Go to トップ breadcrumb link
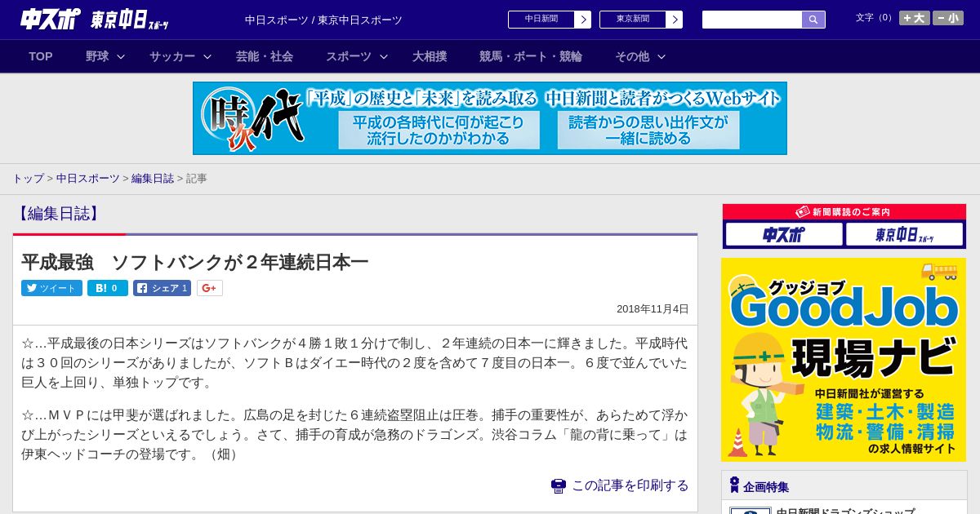980x514 pixels. click(29, 178)
